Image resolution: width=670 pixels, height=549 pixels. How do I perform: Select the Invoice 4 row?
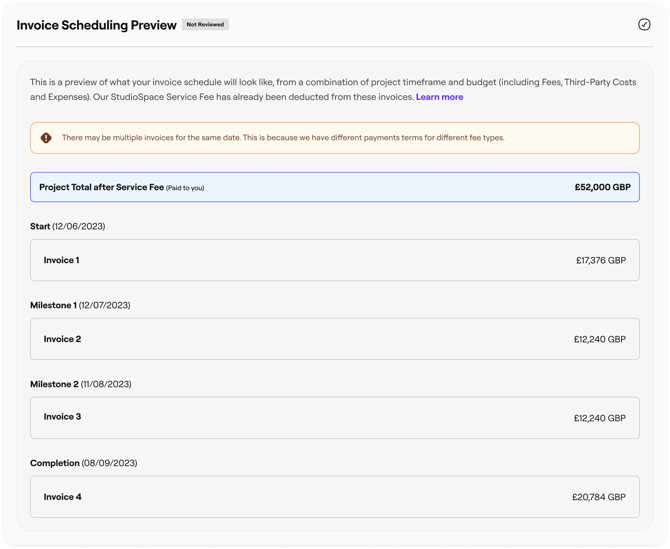click(x=335, y=497)
